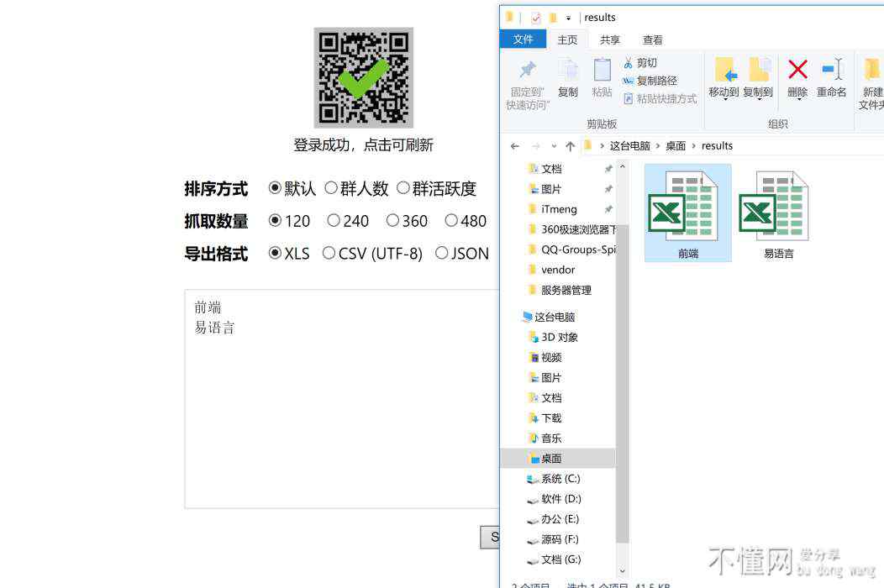Click the Pin to Quick Access icon
884x588 pixels.
[x=528, y=70]
